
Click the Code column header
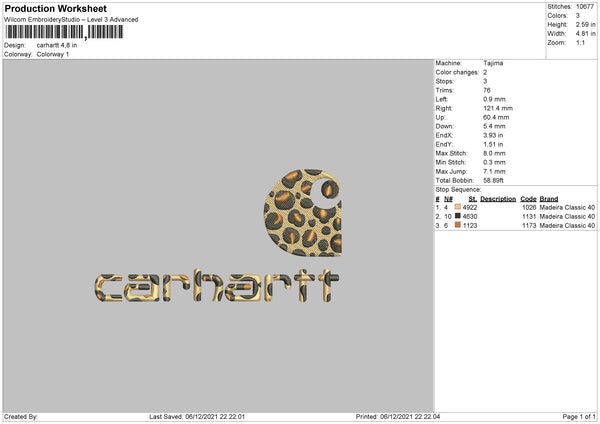[x=528, y=198]
